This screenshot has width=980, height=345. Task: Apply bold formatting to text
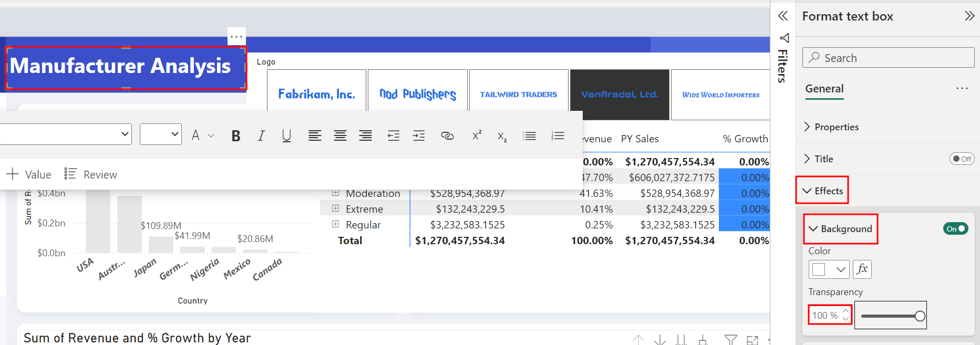236,136
